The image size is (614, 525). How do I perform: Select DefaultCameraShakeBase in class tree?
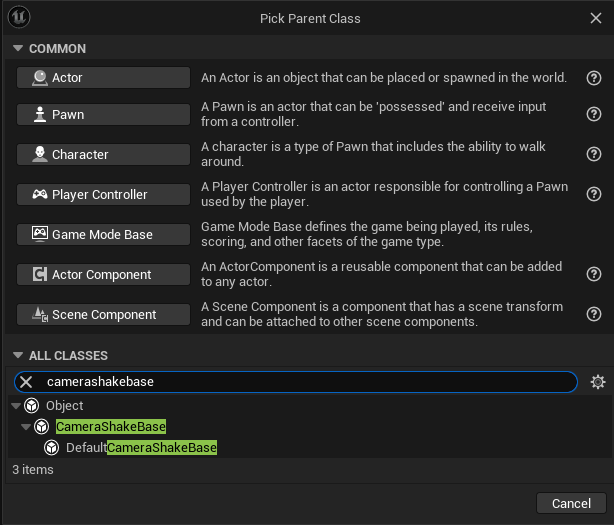141,447
